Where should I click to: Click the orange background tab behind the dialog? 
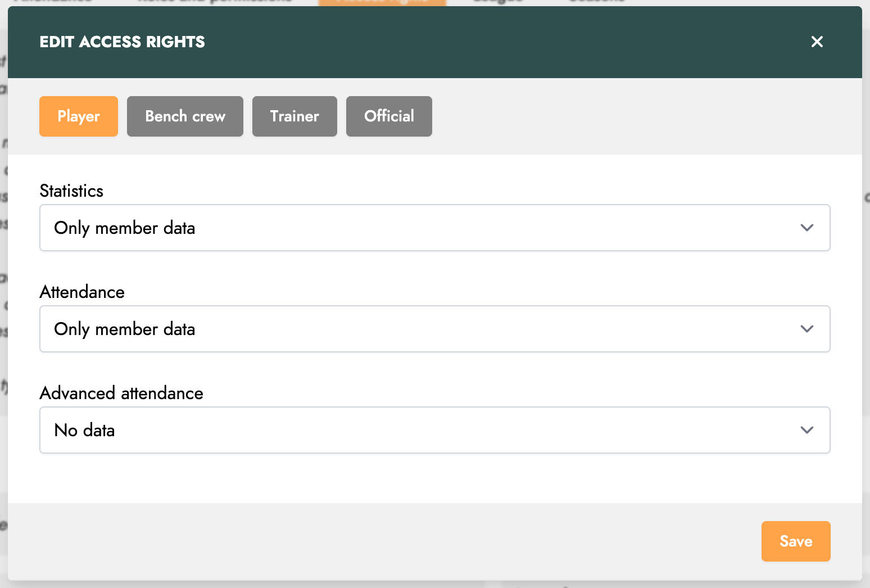(382, 3)
